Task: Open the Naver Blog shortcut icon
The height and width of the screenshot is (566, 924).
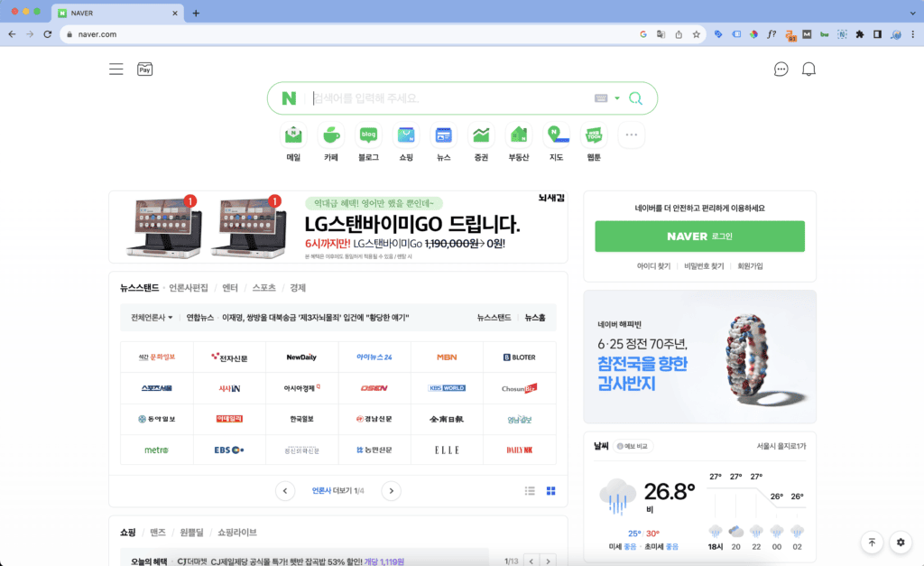Action: coord(368,136)
